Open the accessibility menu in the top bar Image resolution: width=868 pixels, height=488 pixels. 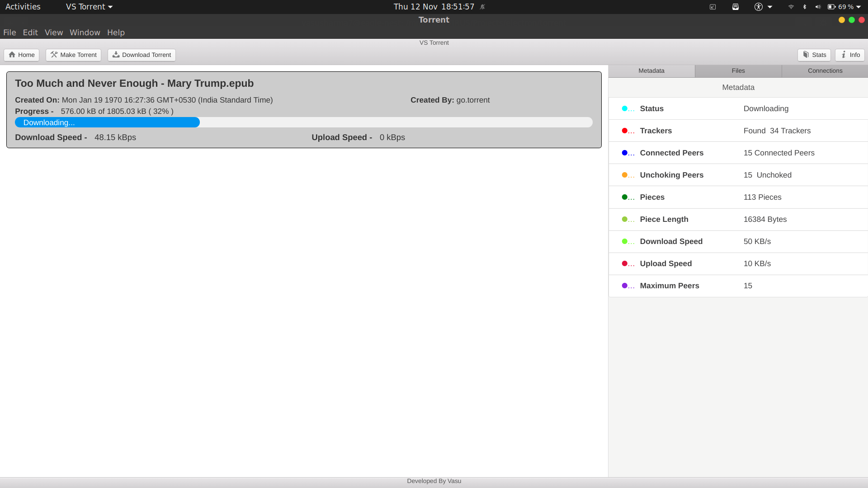click(x=763, y=7)
